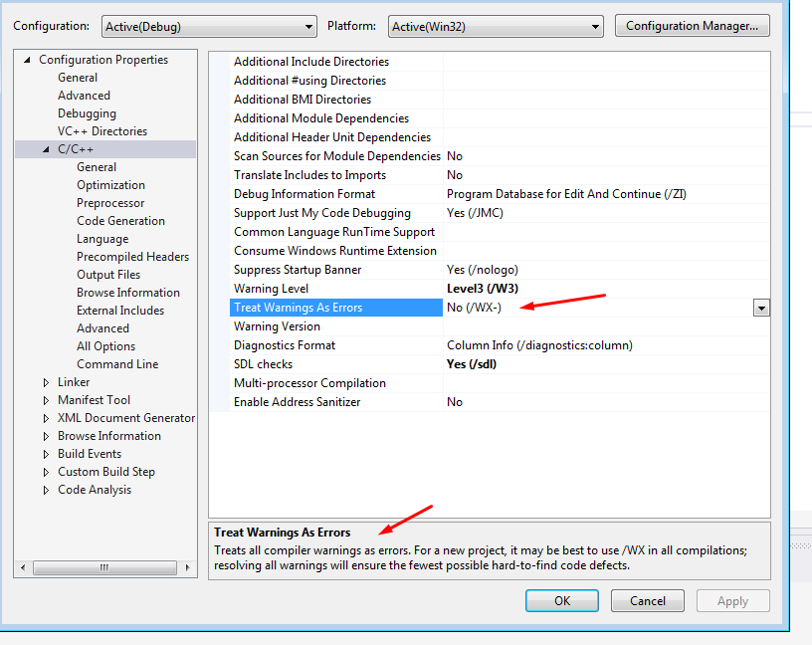812x645 pixels.
Task: Click the Apply button
Action: click(x=732, y=601)
